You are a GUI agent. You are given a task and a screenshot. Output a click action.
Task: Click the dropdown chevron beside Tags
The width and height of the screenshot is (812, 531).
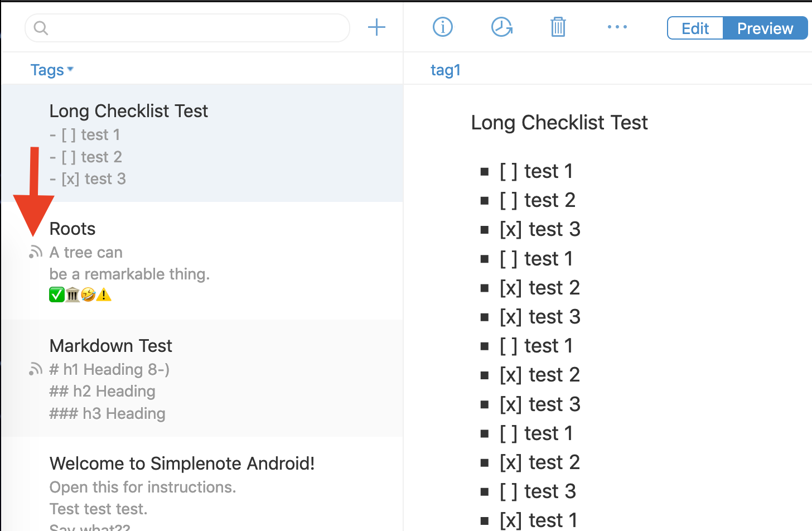(71, 70)
